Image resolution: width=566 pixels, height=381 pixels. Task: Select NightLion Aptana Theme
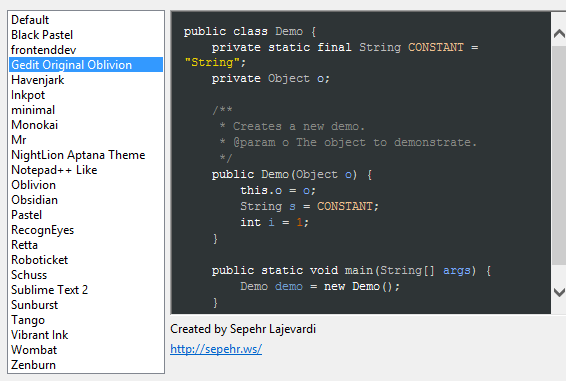click(x=86, y=155)
